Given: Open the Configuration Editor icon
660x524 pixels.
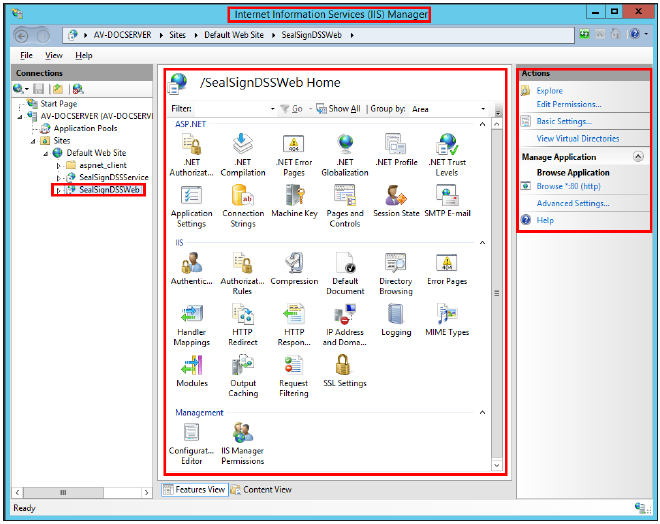Looking at the screenshot, I should pyautogui.click(x=191, y=435).
